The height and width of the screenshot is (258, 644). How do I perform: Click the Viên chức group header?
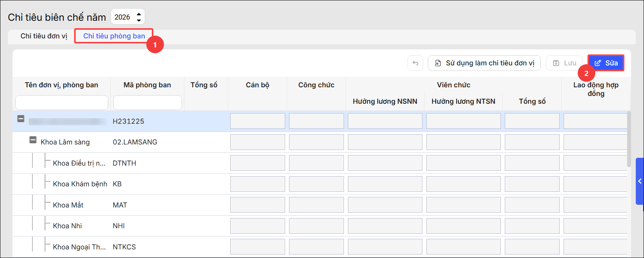pos(454,85)
